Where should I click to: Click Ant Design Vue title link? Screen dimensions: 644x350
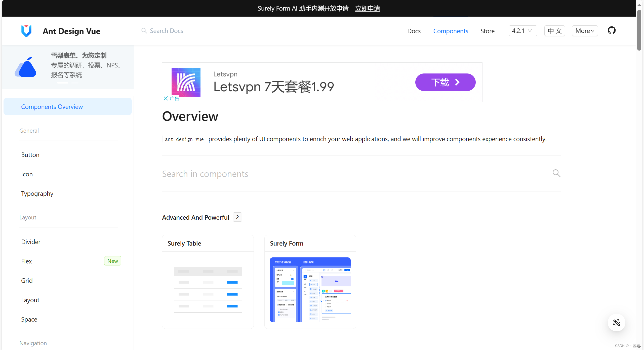coord(71,31)
